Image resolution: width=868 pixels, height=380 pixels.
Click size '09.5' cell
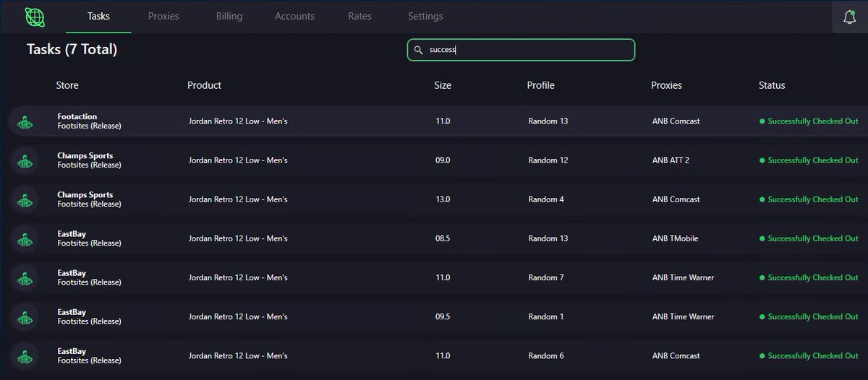point(443,316)
